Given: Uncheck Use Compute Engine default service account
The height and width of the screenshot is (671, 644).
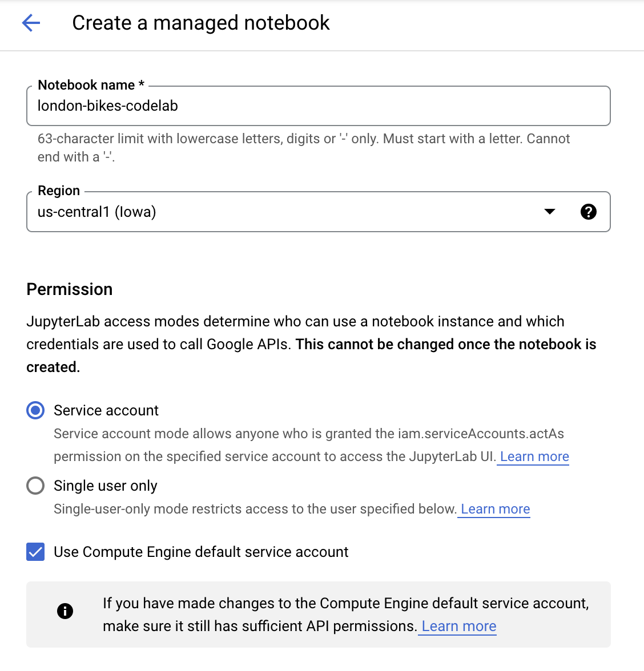Looking at the screenshot, I should click(35, 552).
